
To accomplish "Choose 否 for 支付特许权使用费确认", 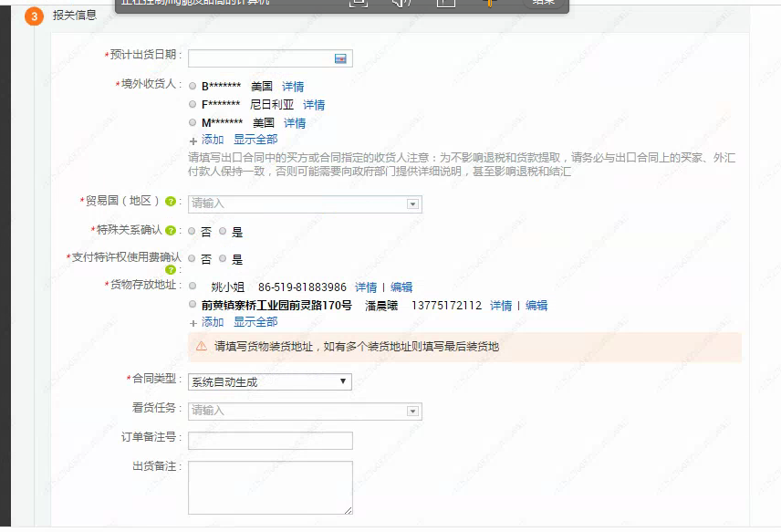I will tap(193, 259).
